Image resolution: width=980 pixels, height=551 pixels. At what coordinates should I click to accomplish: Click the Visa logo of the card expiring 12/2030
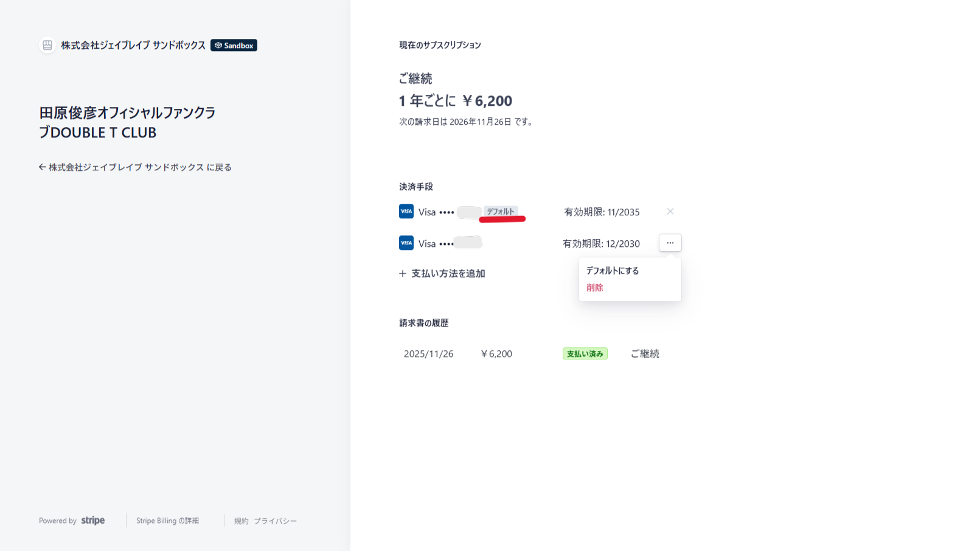406,243
